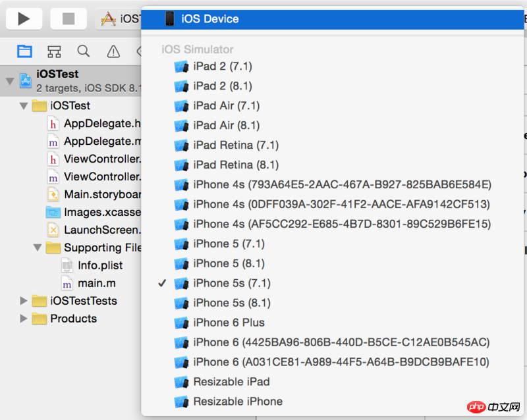Collapse the Supporting Files group
The width and height of the screenshot is (527, 420).
pos(38,248)
